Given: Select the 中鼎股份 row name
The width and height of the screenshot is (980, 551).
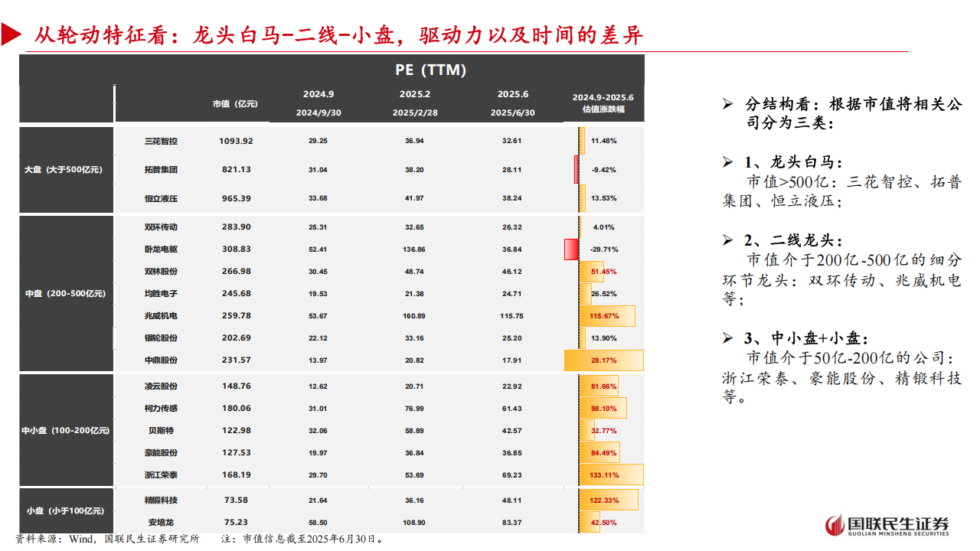Looking at the screenshot, I should (x=161, y=360).
